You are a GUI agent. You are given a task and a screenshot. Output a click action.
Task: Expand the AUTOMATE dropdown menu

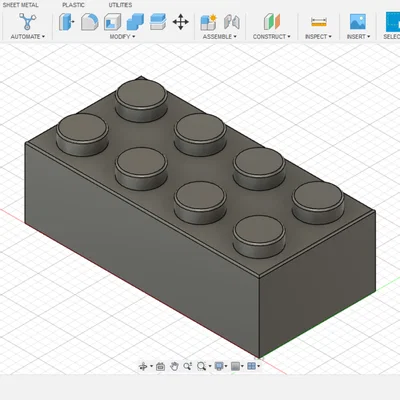point(28,37)
